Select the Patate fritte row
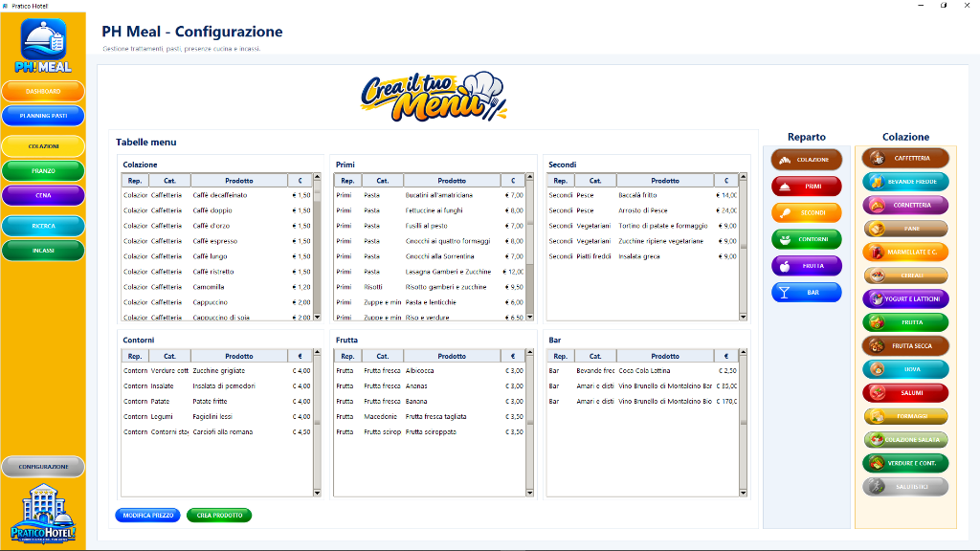The image size is (980, 551). [217, 401]
